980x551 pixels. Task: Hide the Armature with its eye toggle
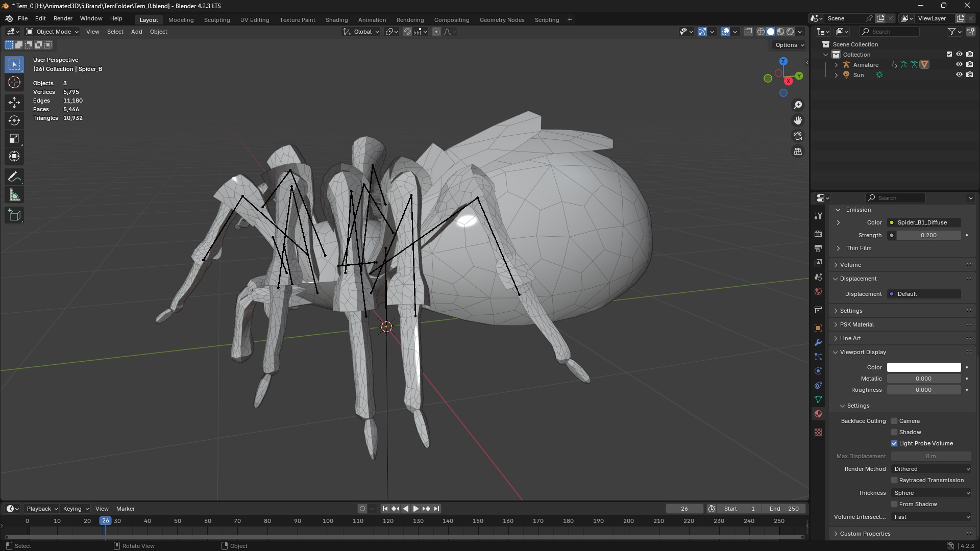click(x=959, y=64)
